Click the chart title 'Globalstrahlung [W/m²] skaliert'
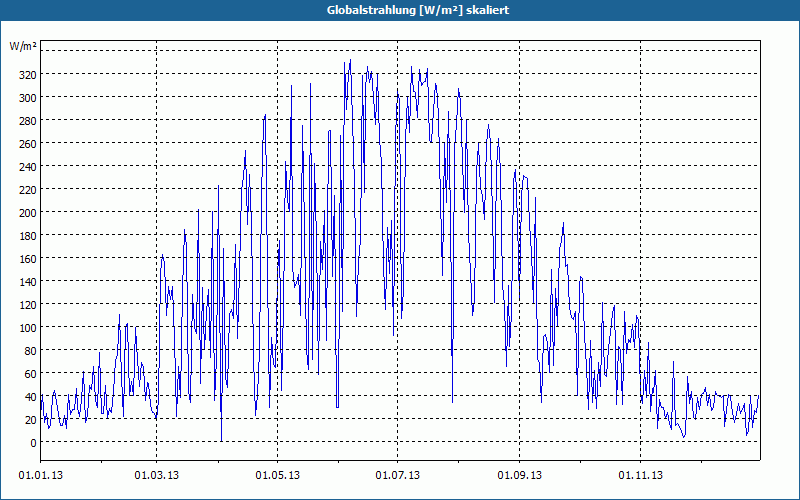 [x=418, y=10]
